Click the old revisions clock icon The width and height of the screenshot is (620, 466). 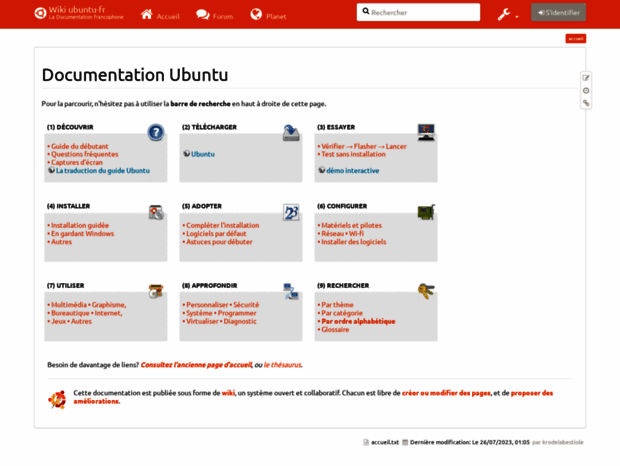(x=586, y=91)
